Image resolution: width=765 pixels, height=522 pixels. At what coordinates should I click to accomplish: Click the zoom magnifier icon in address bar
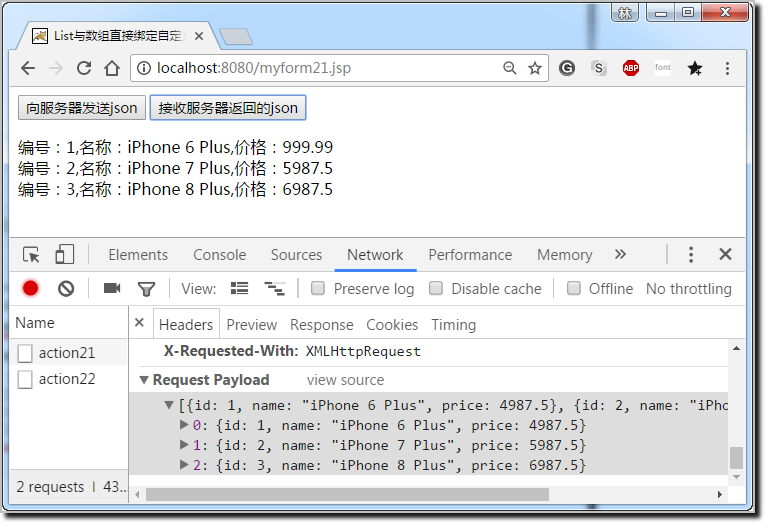click(509, 68)
